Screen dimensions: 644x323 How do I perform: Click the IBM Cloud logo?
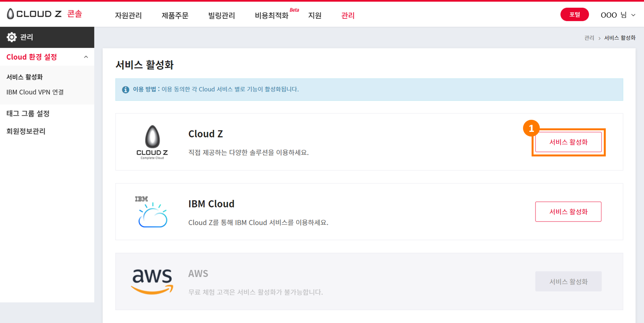point(151,212)
